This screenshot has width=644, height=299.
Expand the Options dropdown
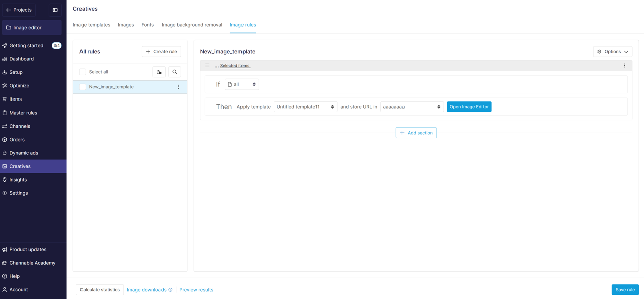coord(612,52)
